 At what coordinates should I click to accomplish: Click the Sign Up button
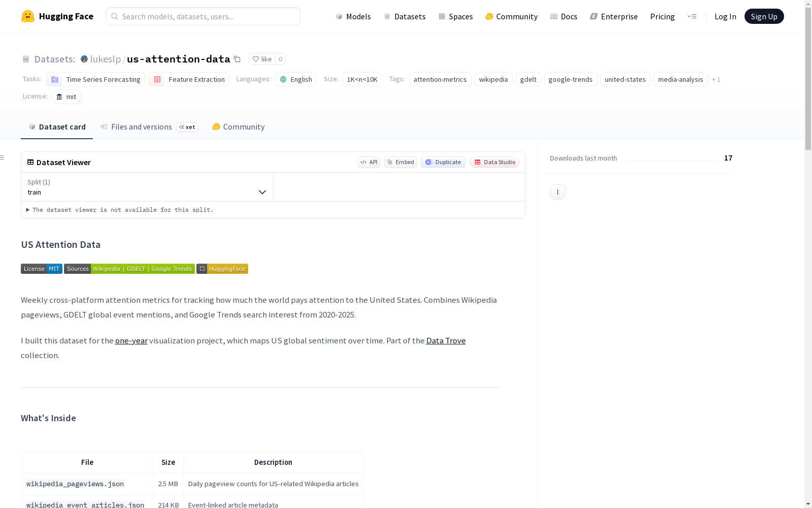(x=764, y=16)
